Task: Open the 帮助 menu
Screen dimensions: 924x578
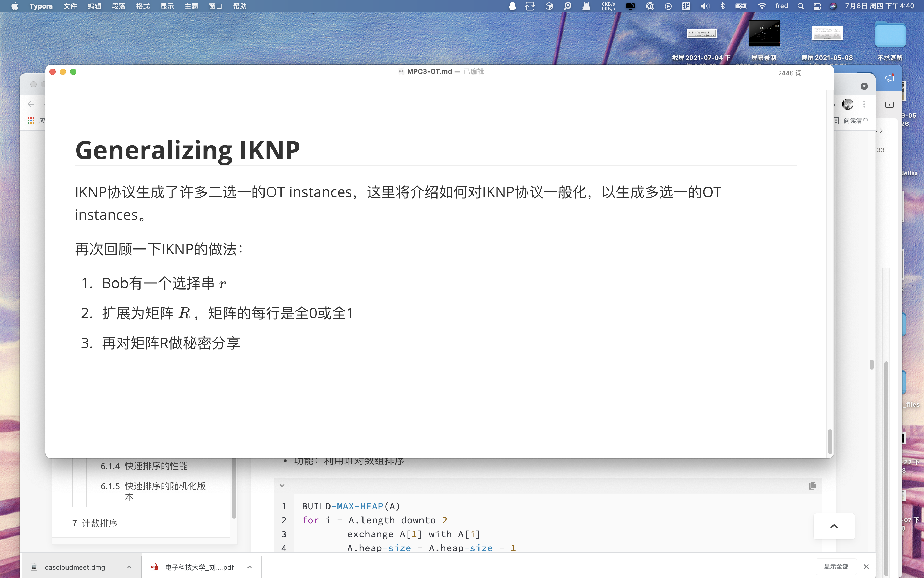Action: pos(240,6)
